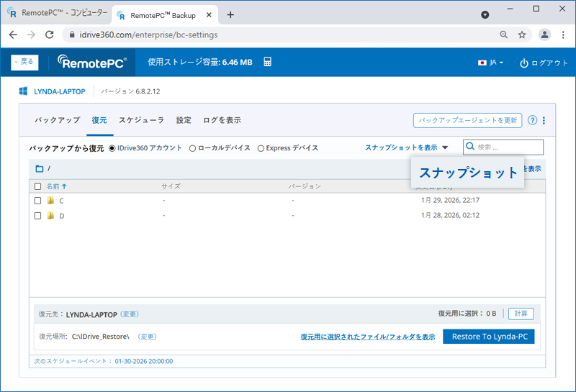Open the vertical dots options menu near help

(544, 120)
